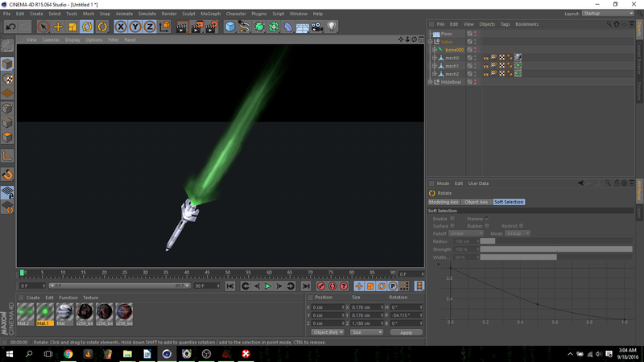This screenshot has height=362, width=644.
Task: Enable Texture mode in left palette
Action: tap(7, 79)
